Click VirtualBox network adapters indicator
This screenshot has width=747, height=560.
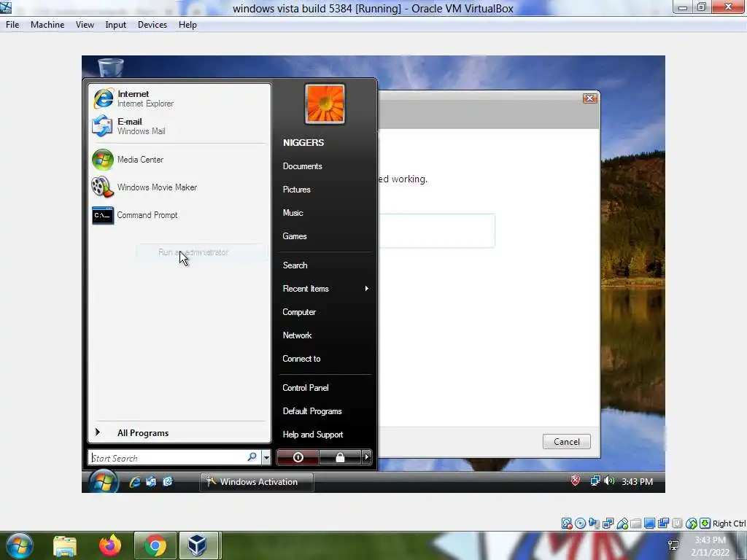click(x=608, y=524)
